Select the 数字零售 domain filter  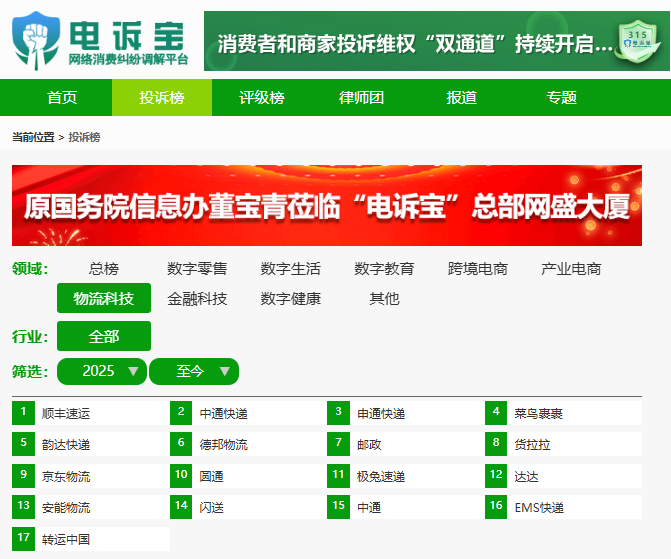click(197, 269)
